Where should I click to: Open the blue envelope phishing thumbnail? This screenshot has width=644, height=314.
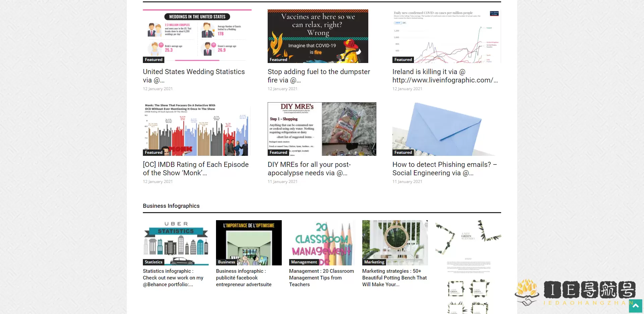(446, 129)
